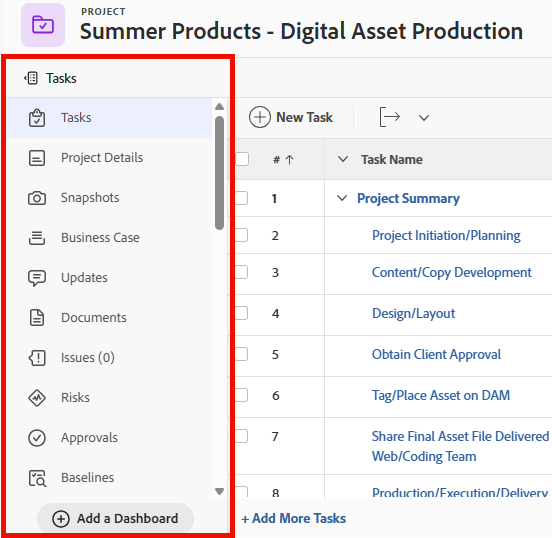Open the Documents page icon
This screenshot has height=538, width=552.
tap(37, 318)
